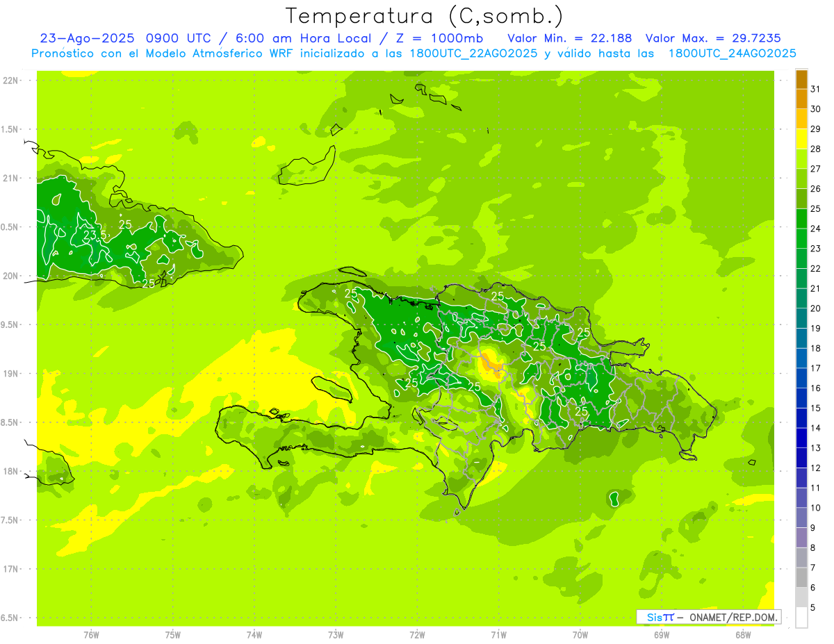Click the legend scale value '12'

pos(815,468)
